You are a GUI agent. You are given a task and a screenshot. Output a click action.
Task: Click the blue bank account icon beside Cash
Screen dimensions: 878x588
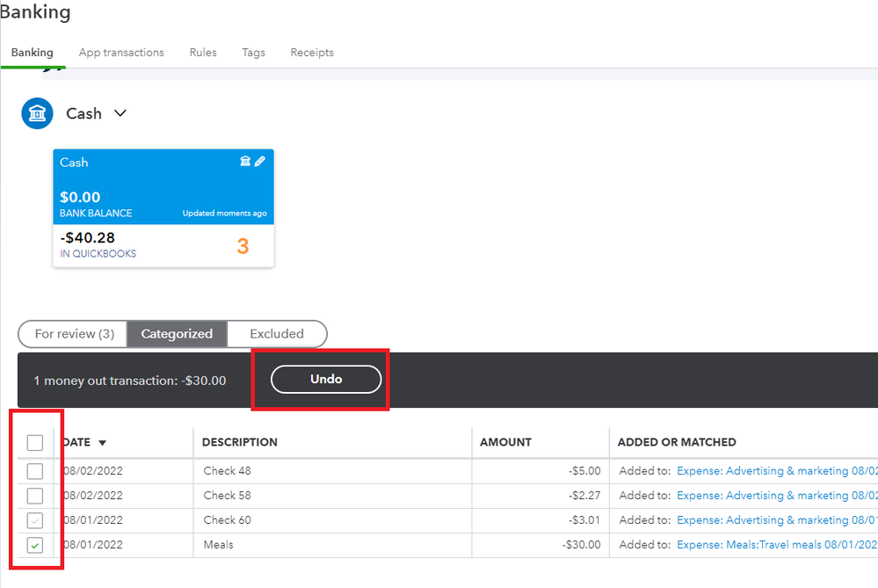(38, 114)
